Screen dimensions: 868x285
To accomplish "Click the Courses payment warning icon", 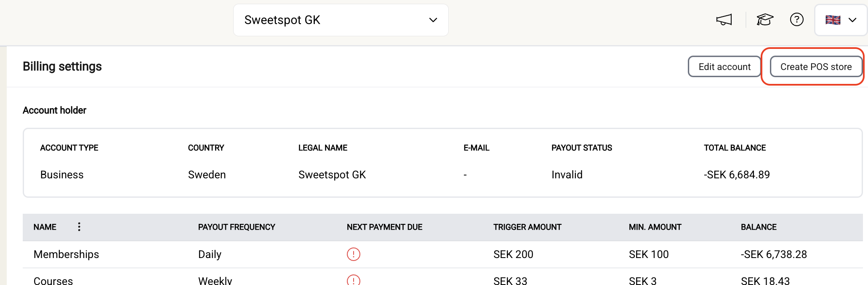I will (x=353, y=280).
